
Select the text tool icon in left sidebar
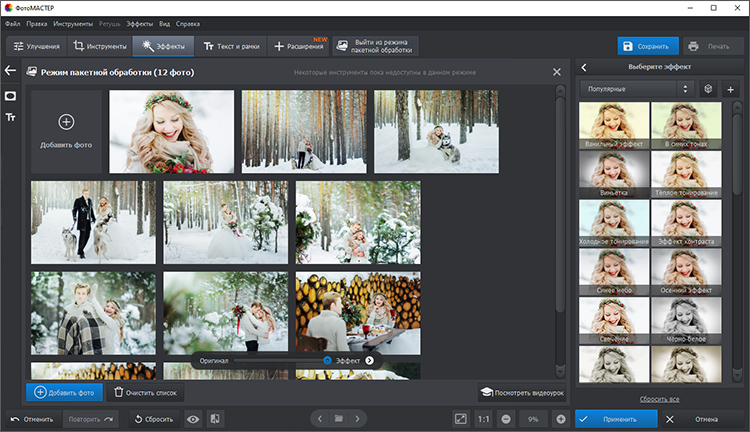coord(10,117)
